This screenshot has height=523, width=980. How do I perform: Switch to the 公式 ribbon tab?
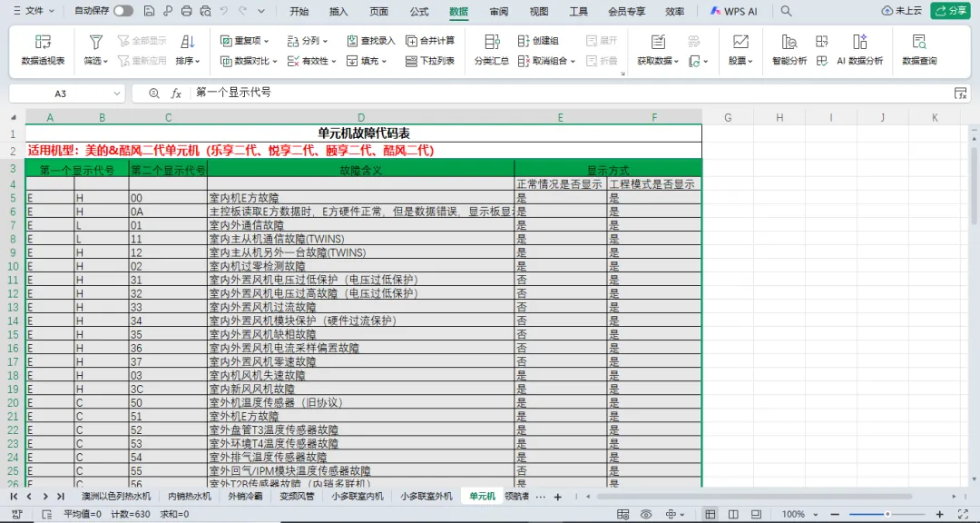(418, 11)
